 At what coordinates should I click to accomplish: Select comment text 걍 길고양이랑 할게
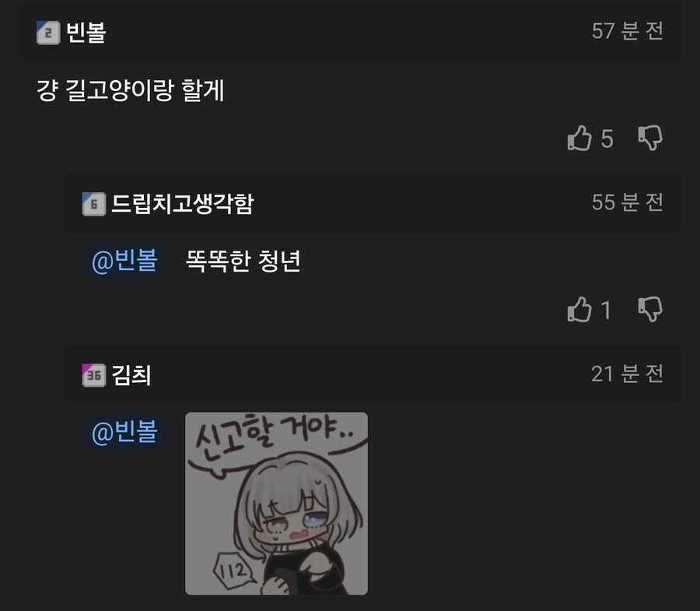(x=131, y=90)
